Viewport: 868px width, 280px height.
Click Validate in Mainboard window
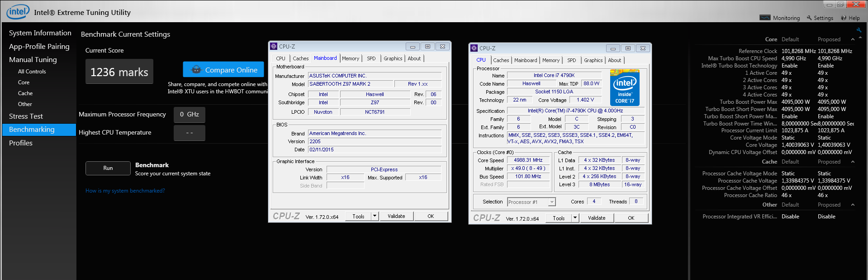tap(396, 216)
